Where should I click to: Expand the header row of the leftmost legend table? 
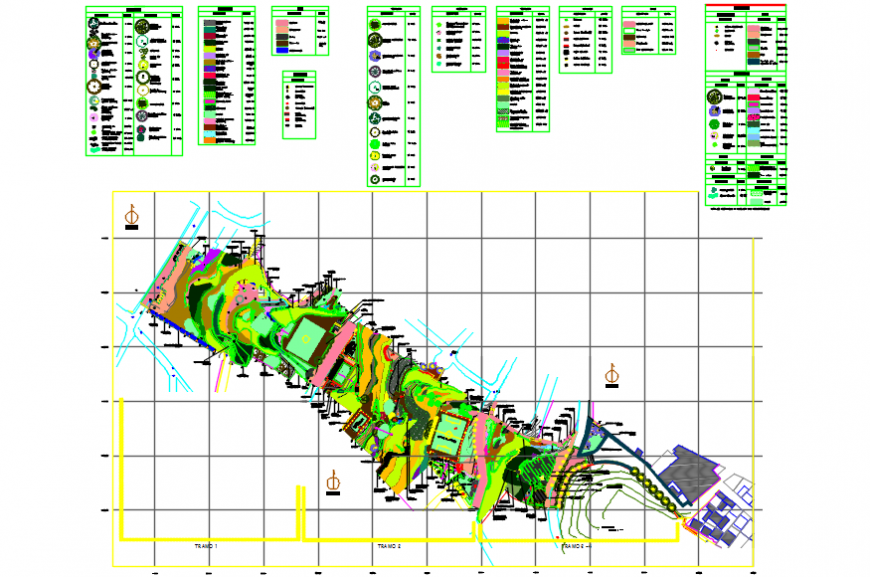132,9
